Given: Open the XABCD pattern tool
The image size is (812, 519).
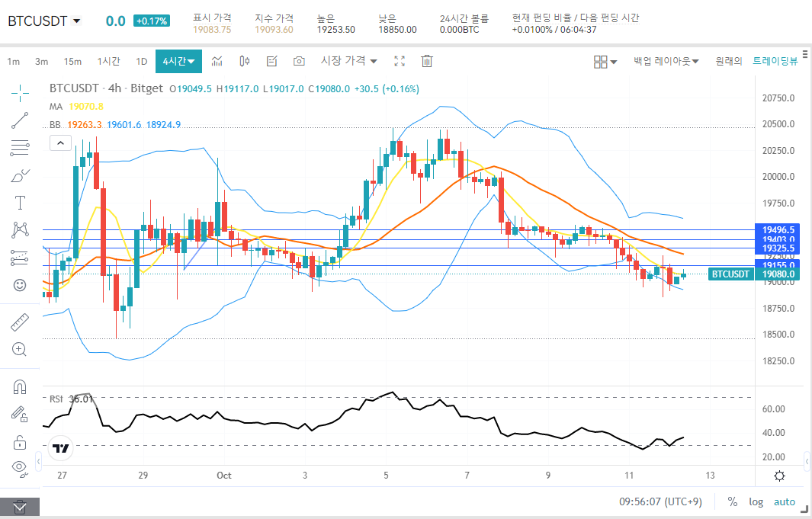Looking at the screenshot, I should (18, 229).
